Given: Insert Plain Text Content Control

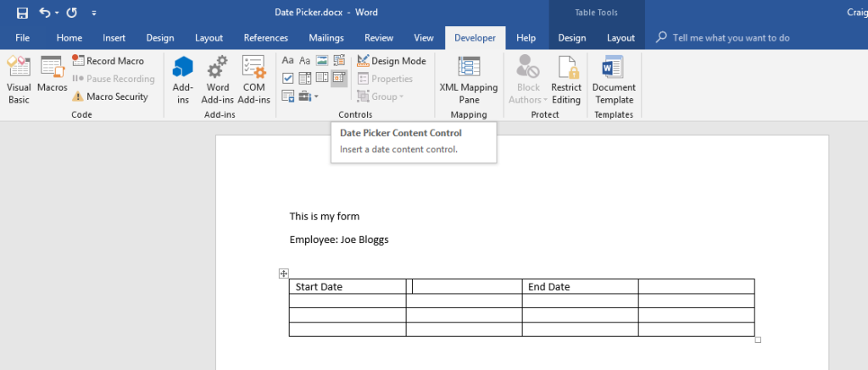Looking at the screenshot, I should click(304, 61).
